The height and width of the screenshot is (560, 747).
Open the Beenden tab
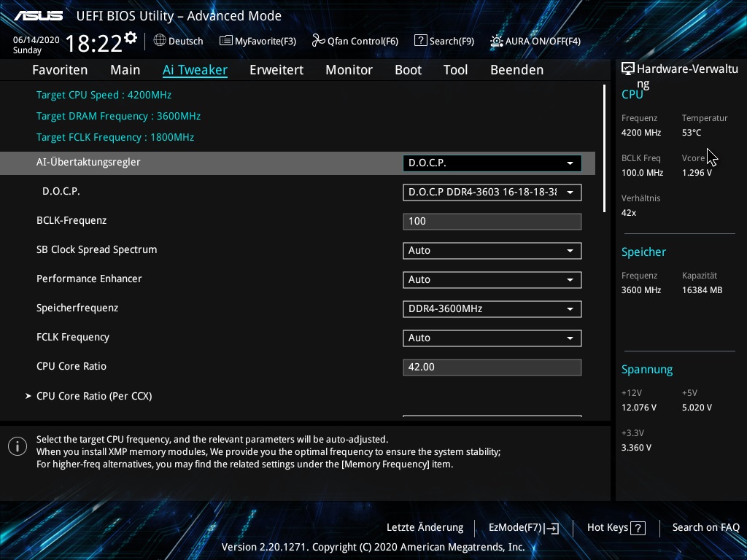(x=517, y=70)
